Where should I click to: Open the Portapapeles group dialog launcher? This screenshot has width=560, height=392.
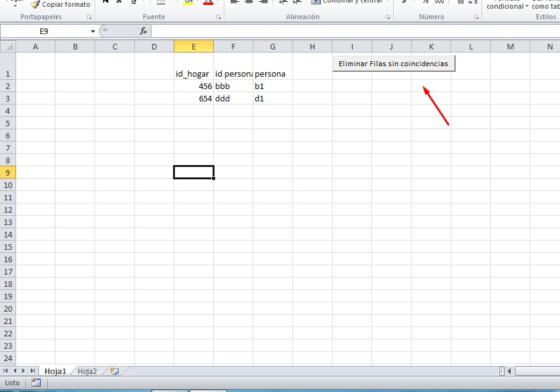coord(89,17)
